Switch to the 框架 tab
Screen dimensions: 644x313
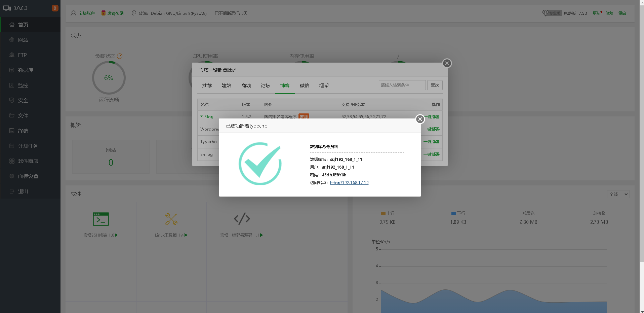point(324,85)
